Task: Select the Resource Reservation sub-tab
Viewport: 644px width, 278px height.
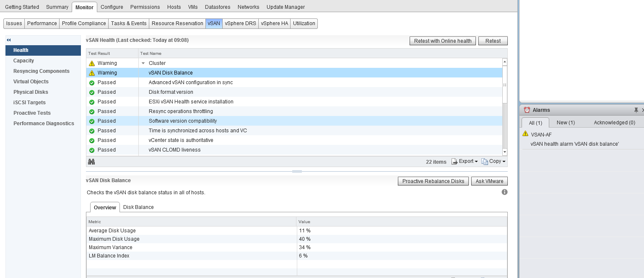Action: click(x=177, y=23)
